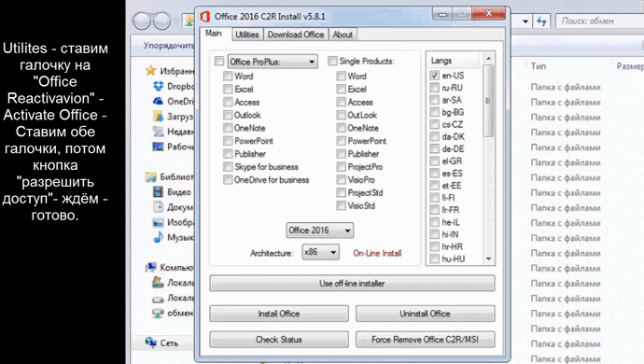The width and height of the screenshot is (644, 364).
Task: Check VisioPro under Single Products
Action: click(341, 180)
